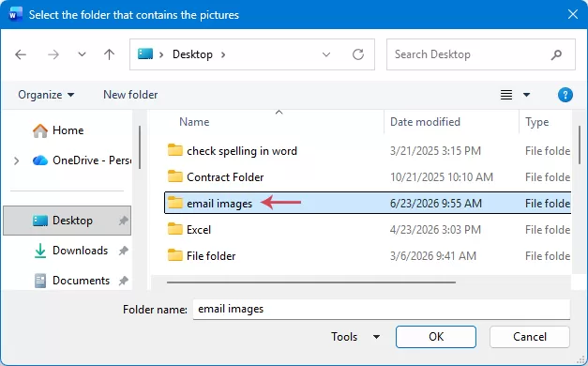Select OneDrive - Personal in sidebar
The width and height of the screenshot is (588, 366).
tap(83, 160)
